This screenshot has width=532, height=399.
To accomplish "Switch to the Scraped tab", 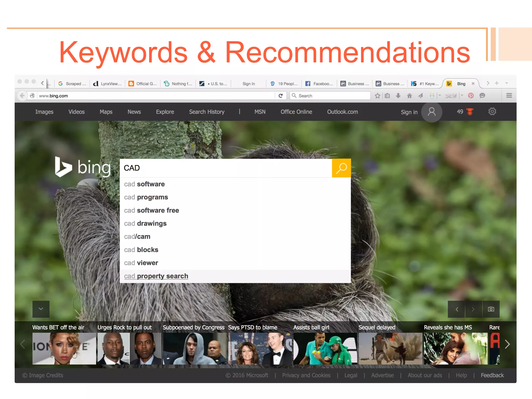I will pyautogui.click(x=72, y=84).
